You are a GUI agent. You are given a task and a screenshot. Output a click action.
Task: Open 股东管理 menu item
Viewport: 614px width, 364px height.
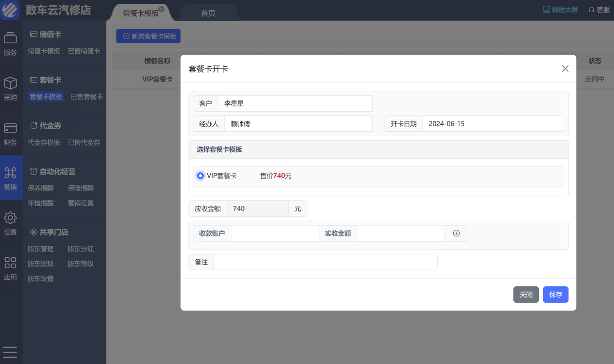[40, 249]
